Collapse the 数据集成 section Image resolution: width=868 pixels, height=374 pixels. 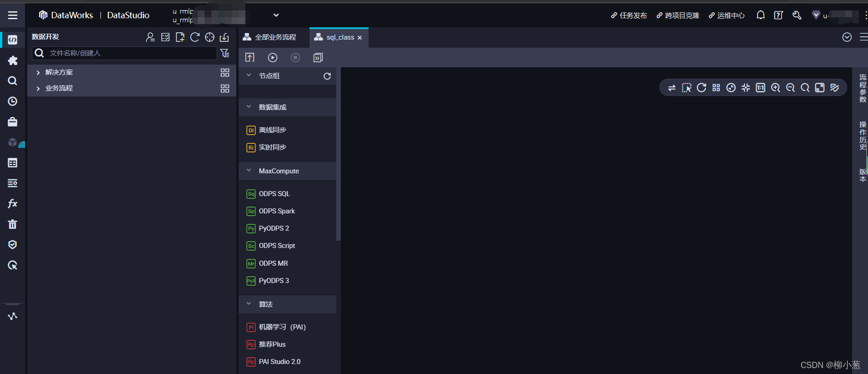click(x=249, y=107)
